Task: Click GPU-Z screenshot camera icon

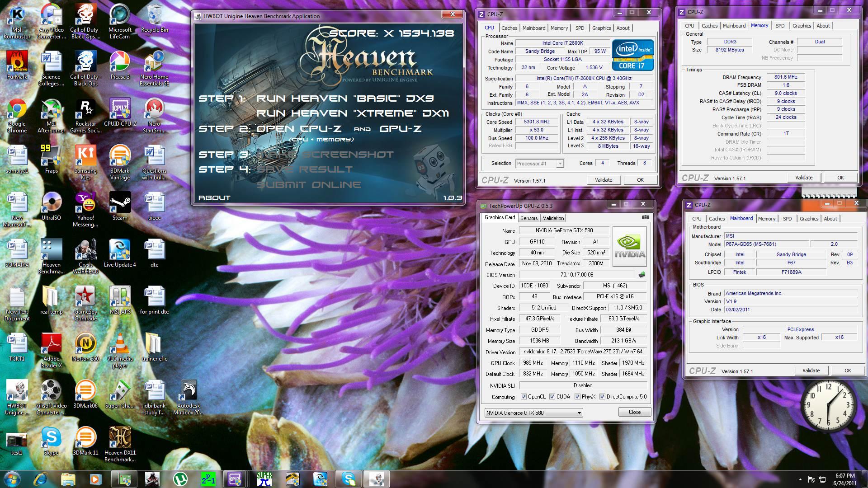Action: click(646, 217)
